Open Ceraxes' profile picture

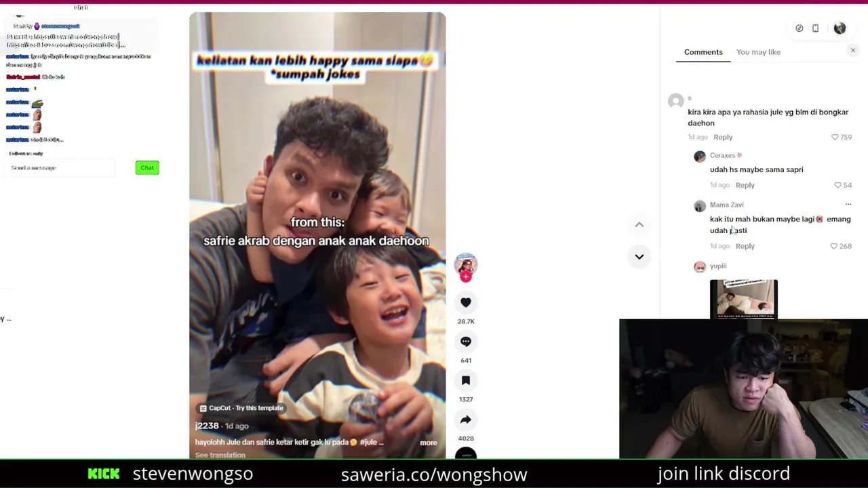(700, 157)
